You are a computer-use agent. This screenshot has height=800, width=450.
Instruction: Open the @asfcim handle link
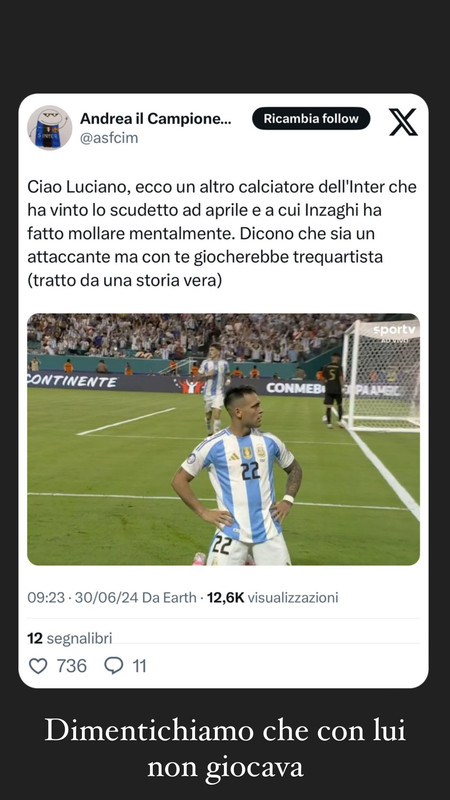click(109, 138)
